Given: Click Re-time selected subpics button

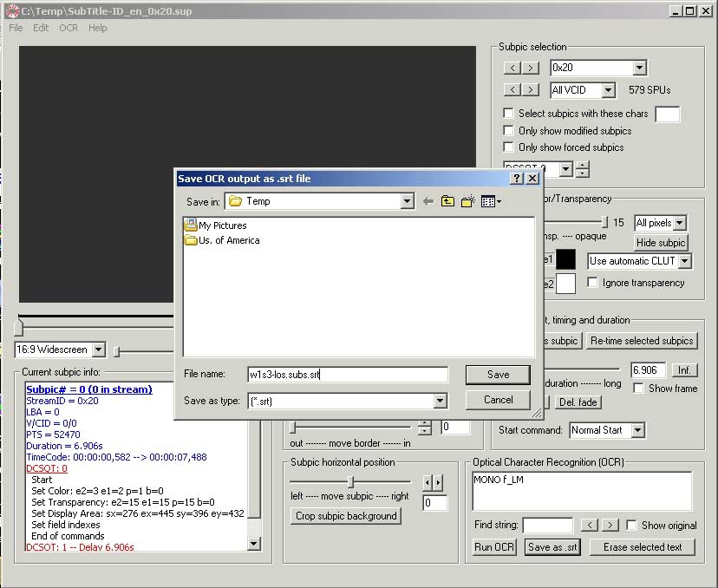Looking at the screenshot, I should coord(642,340).
